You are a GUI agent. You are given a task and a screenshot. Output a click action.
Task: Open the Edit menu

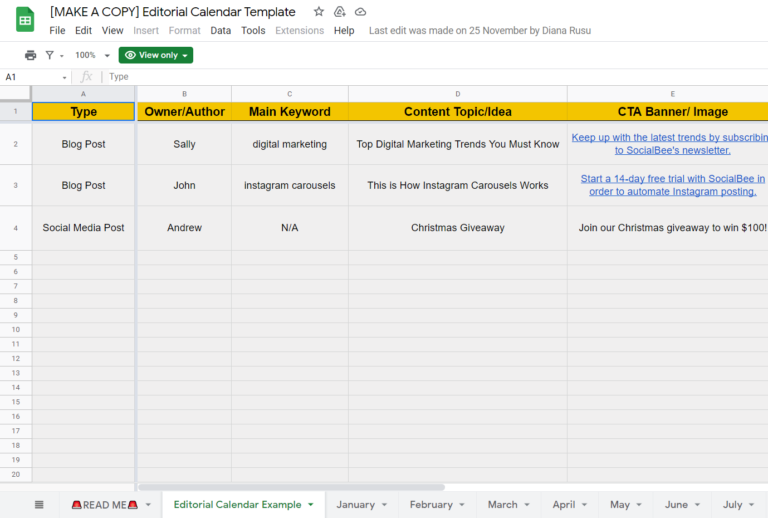83,30
